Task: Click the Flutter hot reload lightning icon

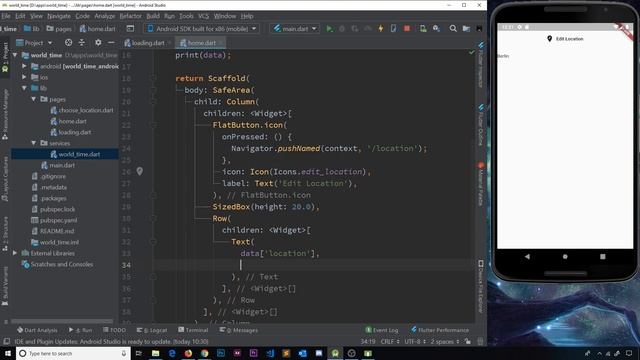Action: point(381,29)
